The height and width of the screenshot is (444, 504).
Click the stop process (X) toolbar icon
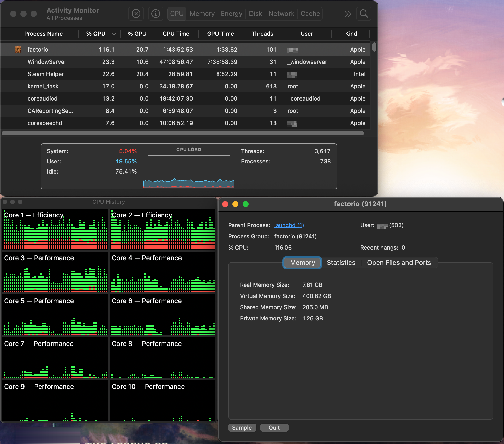pyautogui.click(x=136, y=14)
